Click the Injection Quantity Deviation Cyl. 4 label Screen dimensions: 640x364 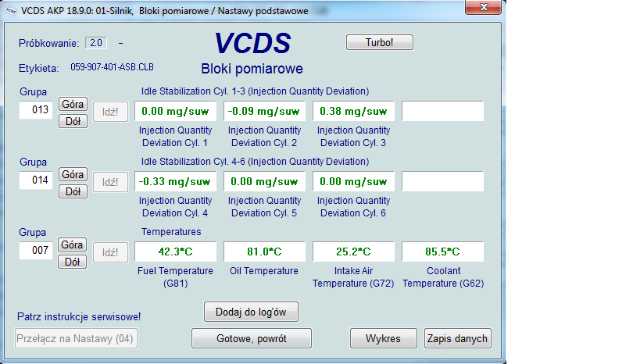pyautogui.click(x=175, y=207)
